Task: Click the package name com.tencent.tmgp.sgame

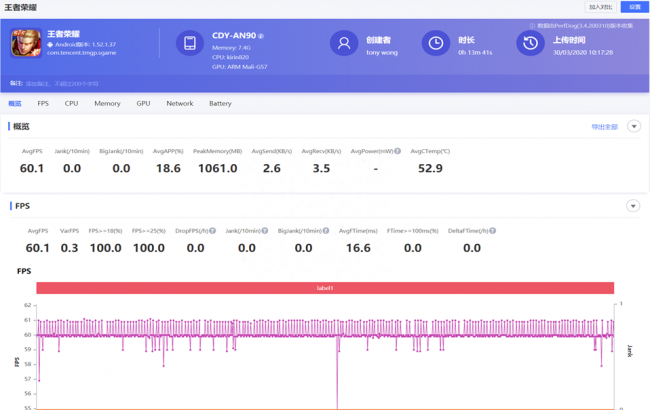Action: [82, 53]
